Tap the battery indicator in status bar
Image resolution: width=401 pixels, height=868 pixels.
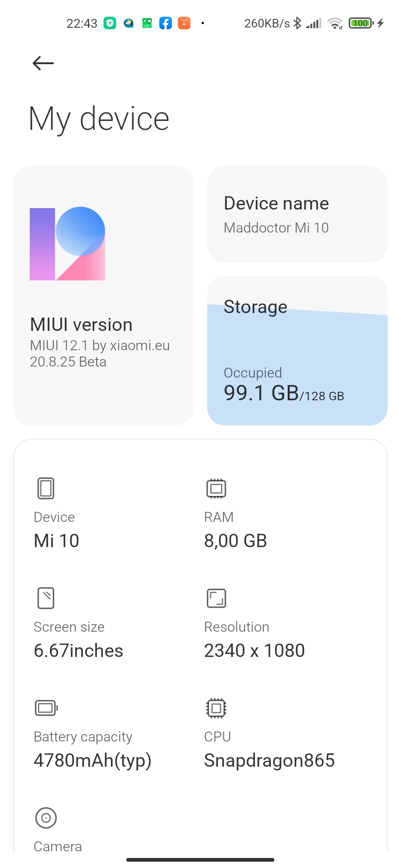pyautogui.click(x=361, y=23)
